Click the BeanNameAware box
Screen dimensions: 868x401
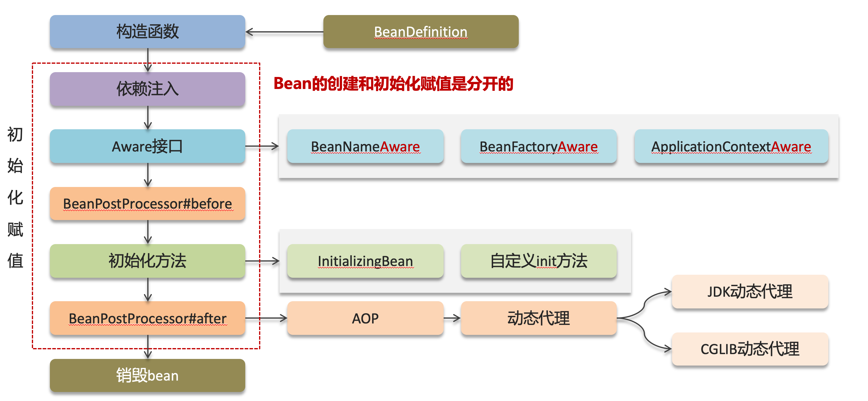365,146
